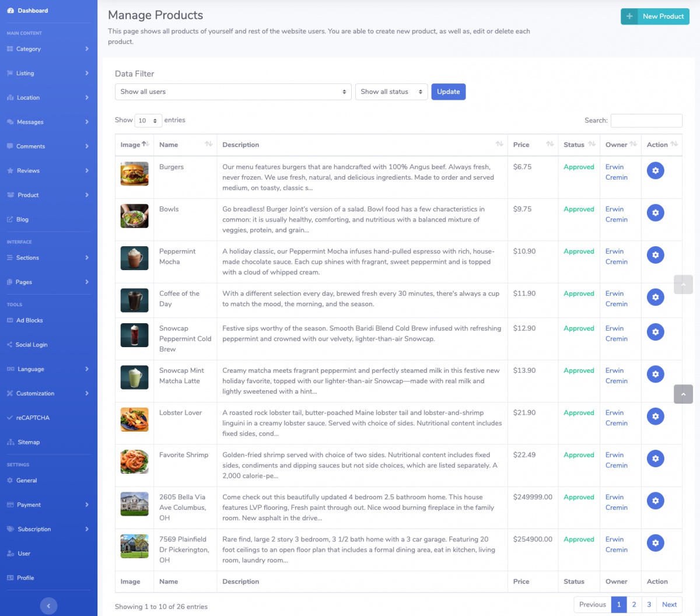Open gear action menu for Lobster Lover
700x616 pixels.
coord(655,416)
